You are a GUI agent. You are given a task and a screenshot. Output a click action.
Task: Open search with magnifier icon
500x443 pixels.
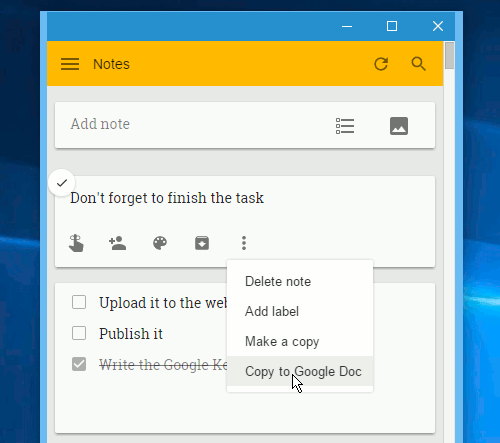click(418, 64)
